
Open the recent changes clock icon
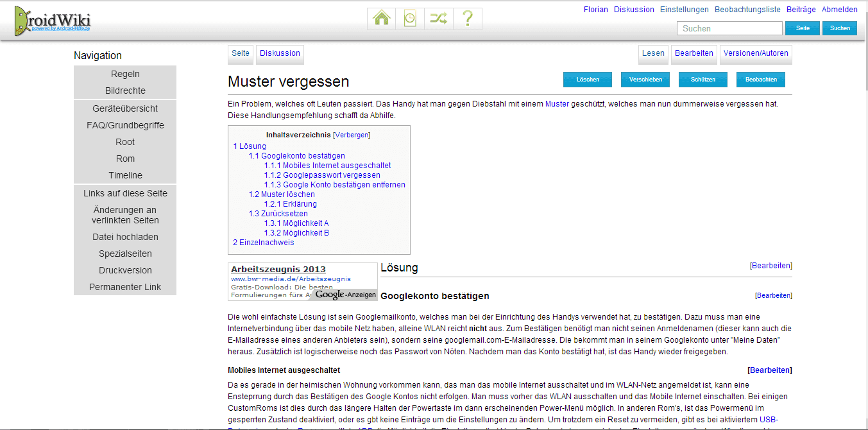[409, 19]
